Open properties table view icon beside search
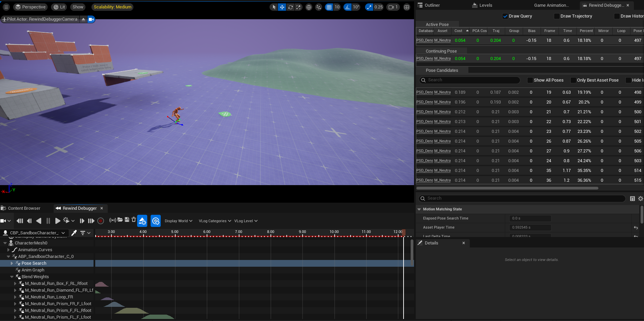The width and height of the screenshot is (644, 321). coord(633,199)
